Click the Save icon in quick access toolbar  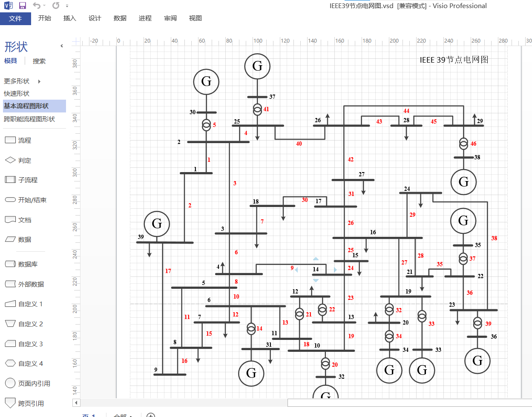pyautogui.click(x=23, y=6)
